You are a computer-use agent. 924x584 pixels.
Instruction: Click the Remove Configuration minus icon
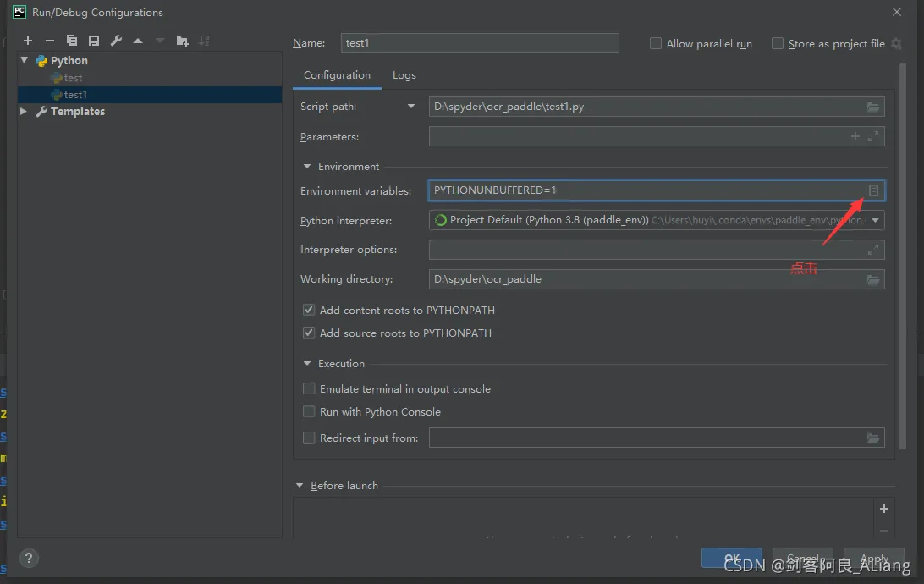(x=50, y=41)
